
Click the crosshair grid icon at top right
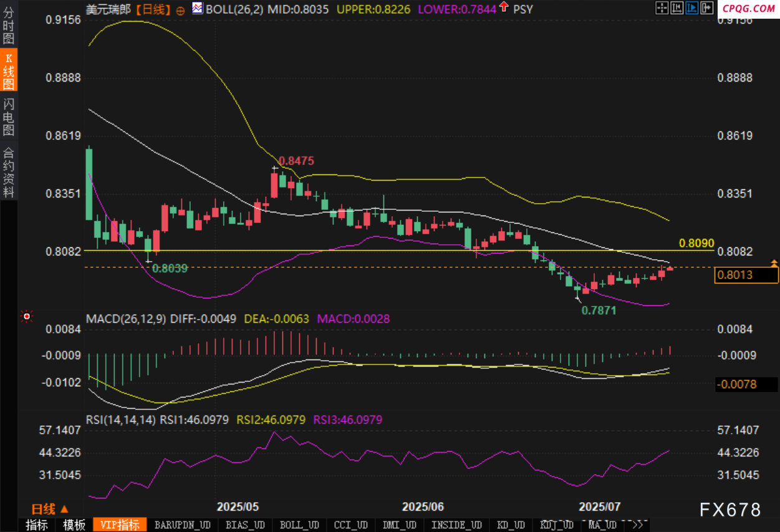pyautogui.click(x=662, y=8)
